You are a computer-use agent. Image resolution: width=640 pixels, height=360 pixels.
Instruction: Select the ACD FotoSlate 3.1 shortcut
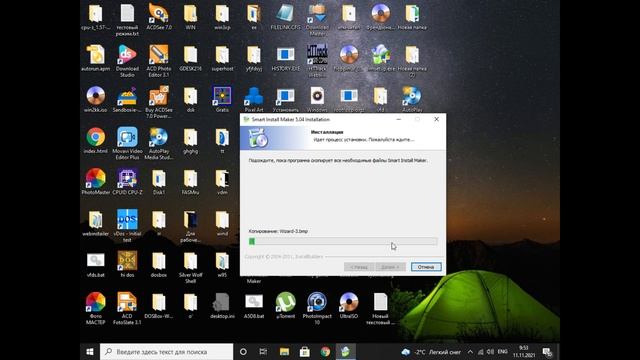click(x=127, y=308)
